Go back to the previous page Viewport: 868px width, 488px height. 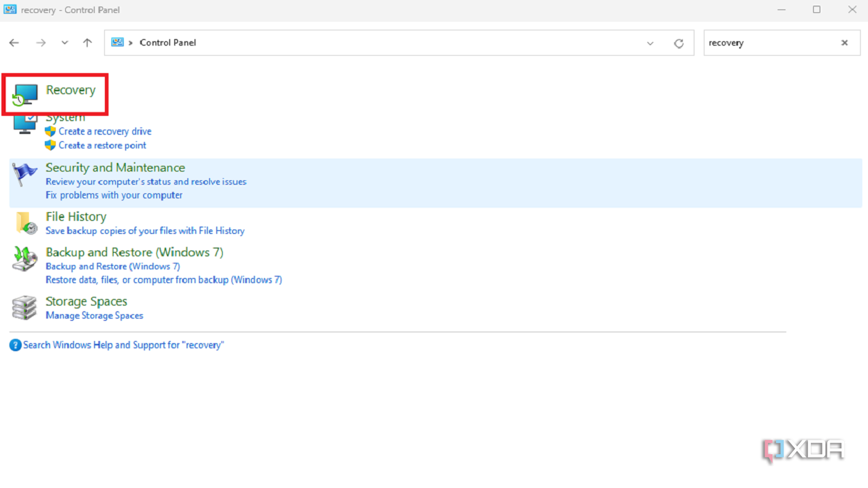(x=14, y=43)
